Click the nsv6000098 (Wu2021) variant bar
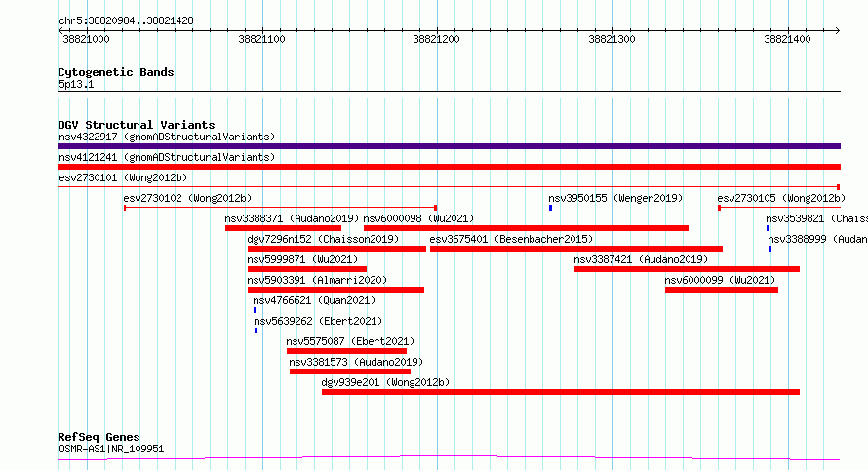 526,228
